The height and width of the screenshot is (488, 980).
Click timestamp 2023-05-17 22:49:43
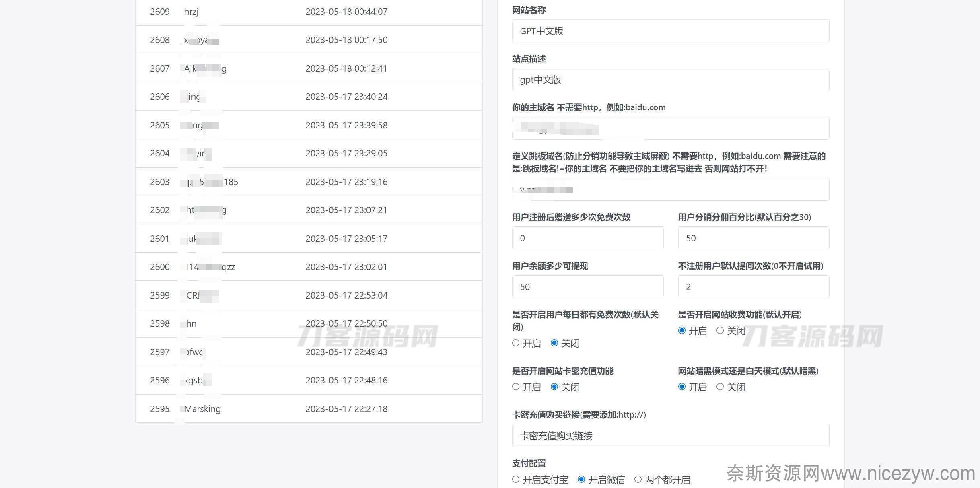click(x=346, y=352)
